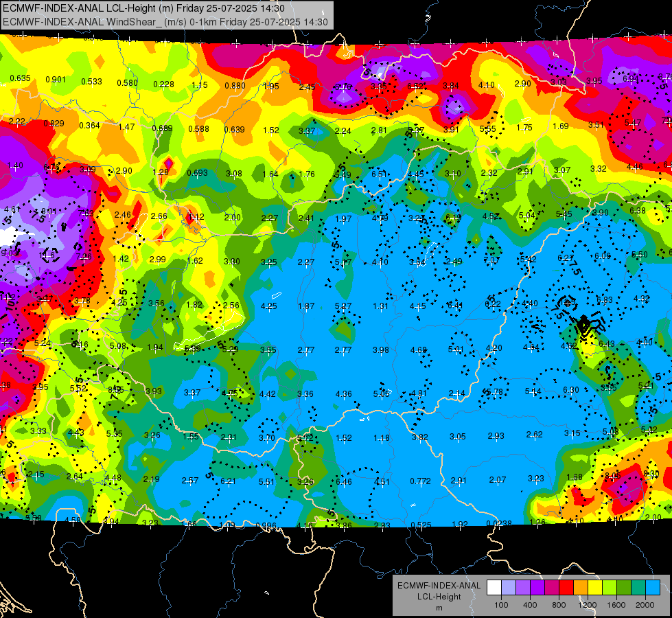Click legend label 'LCL-Height'
The height and width of the screenshot is (618, 672).
[x=439, y=597]
